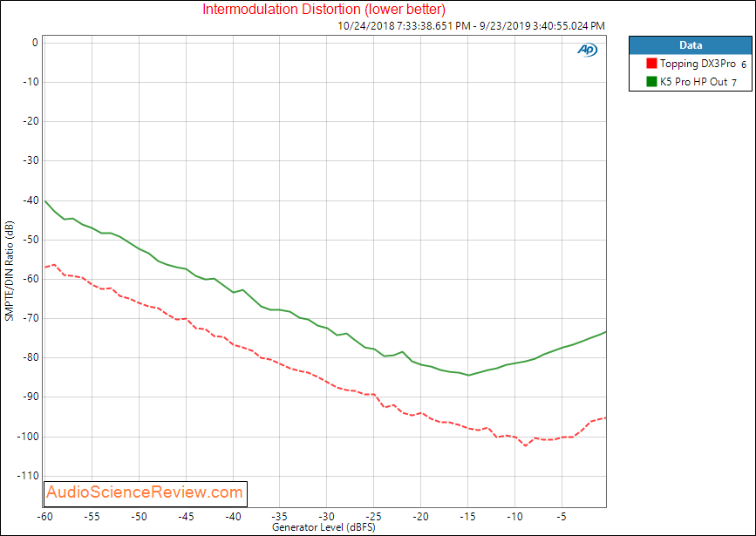
Task: Click the 0 label on the ratio axis
Action: click(x=35, y=43)
